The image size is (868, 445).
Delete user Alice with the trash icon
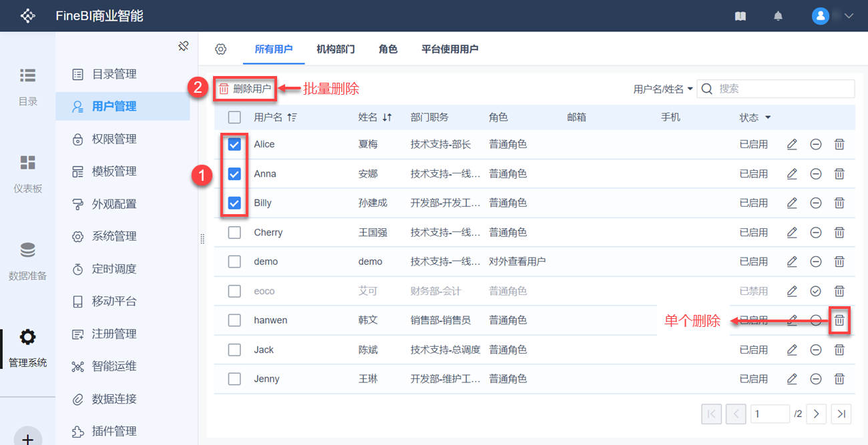click(x=839, y=144)
